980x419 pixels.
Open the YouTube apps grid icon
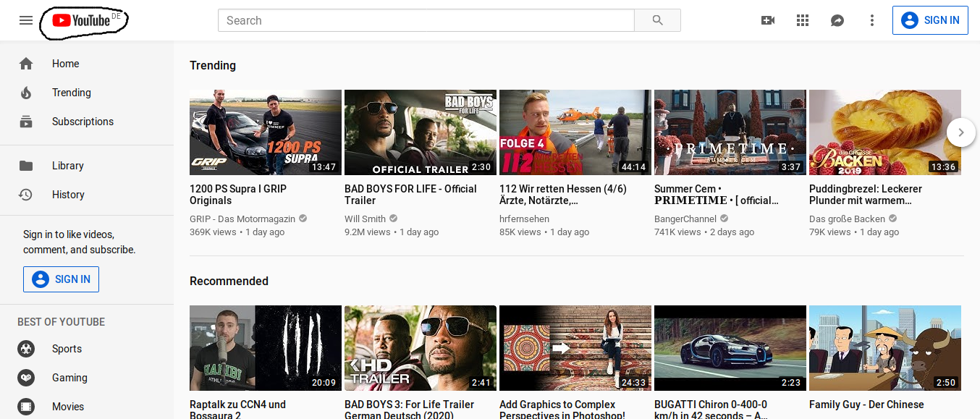(803, 20)
